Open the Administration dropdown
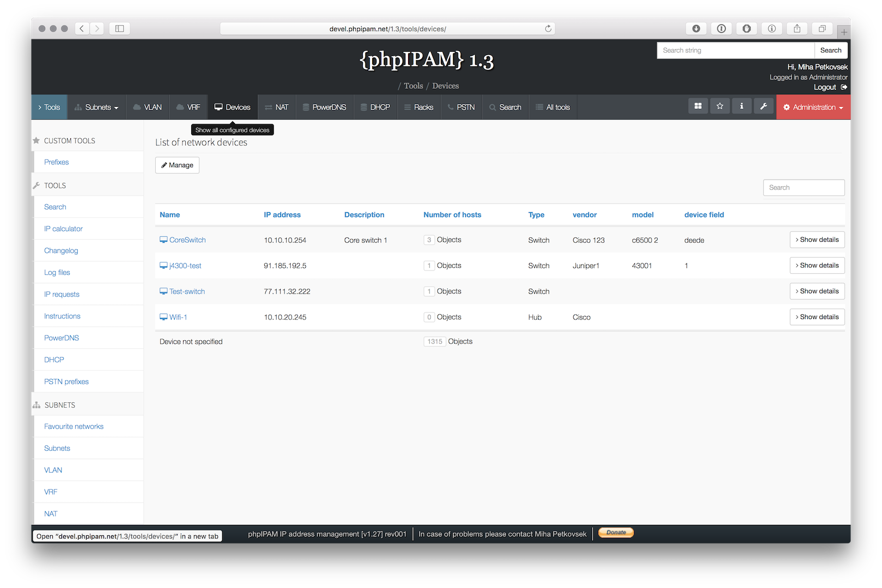Image resolution: width=882 pixels, height=588 pixels. pos(813,107)
